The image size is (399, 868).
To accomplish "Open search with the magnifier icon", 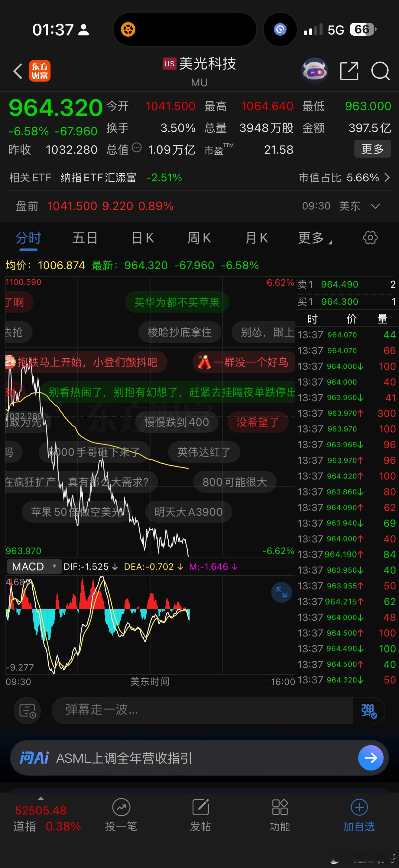I will click(381, 71).
